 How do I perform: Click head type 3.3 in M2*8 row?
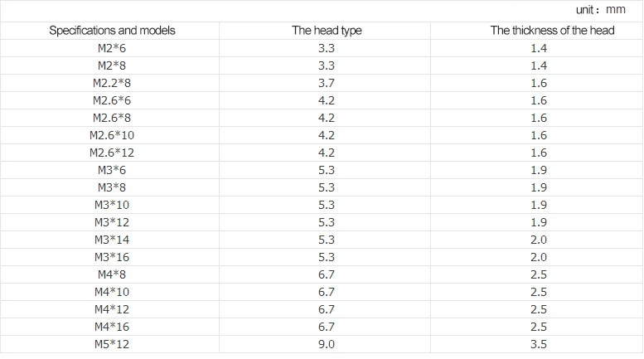[327, 65]
